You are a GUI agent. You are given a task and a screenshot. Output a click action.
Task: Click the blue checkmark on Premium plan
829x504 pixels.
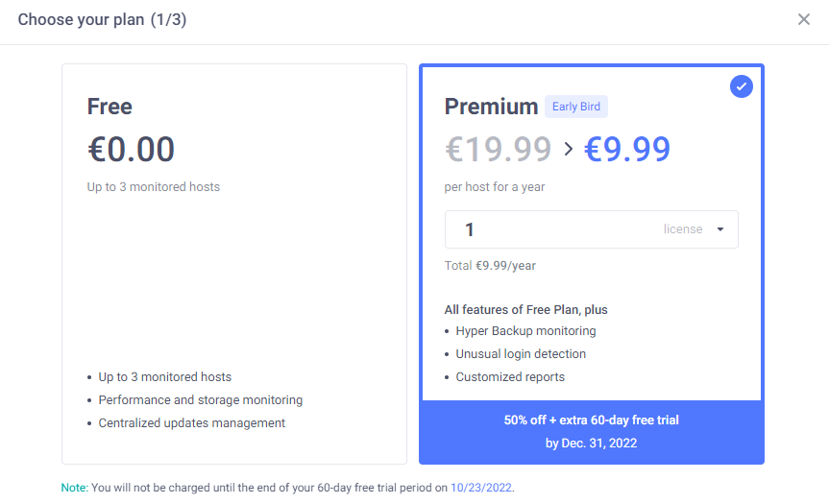741,87
